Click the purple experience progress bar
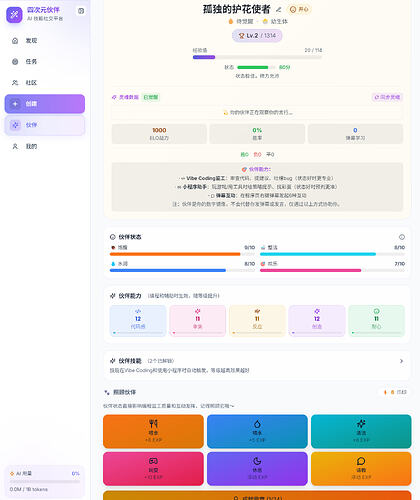 pos(257,57)
